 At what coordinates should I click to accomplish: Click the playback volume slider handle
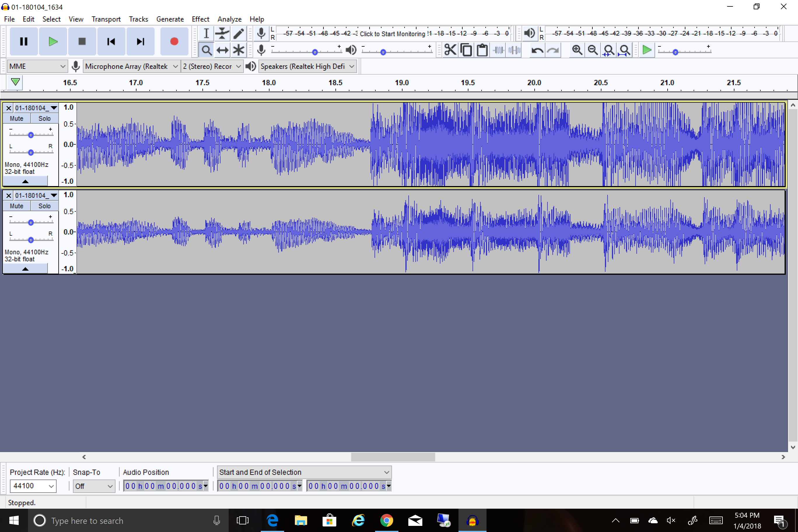[383, 52]
